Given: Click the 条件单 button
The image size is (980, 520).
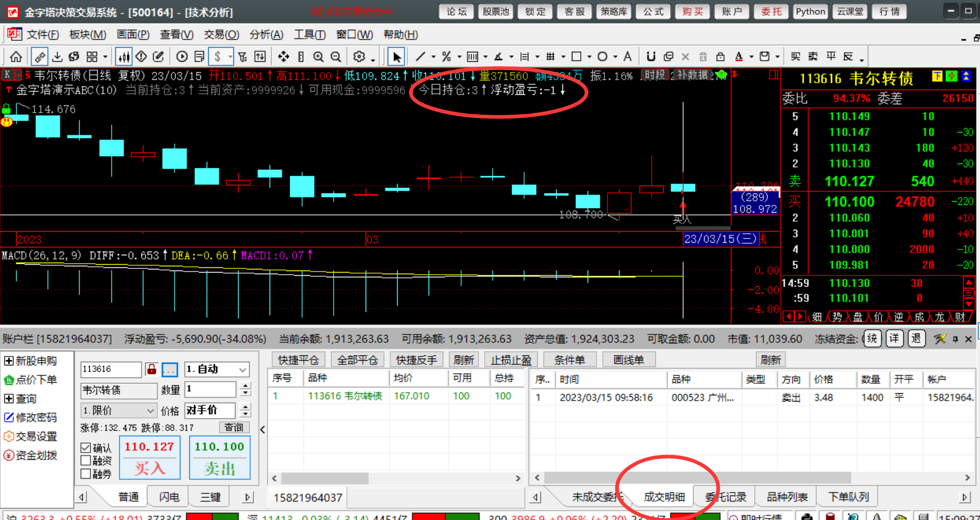Looking at the screenshot, I should click(570, 360).
